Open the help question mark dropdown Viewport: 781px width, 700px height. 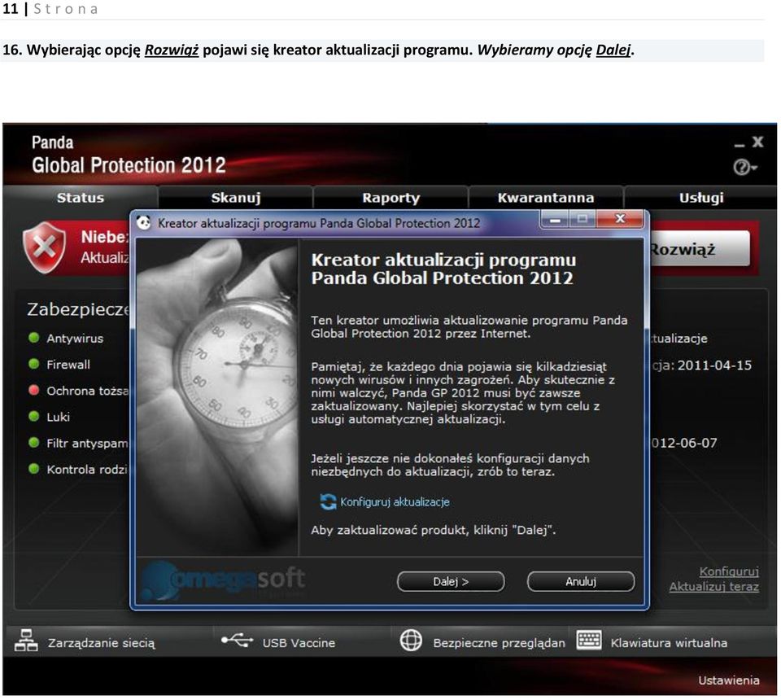coord(744,167)
